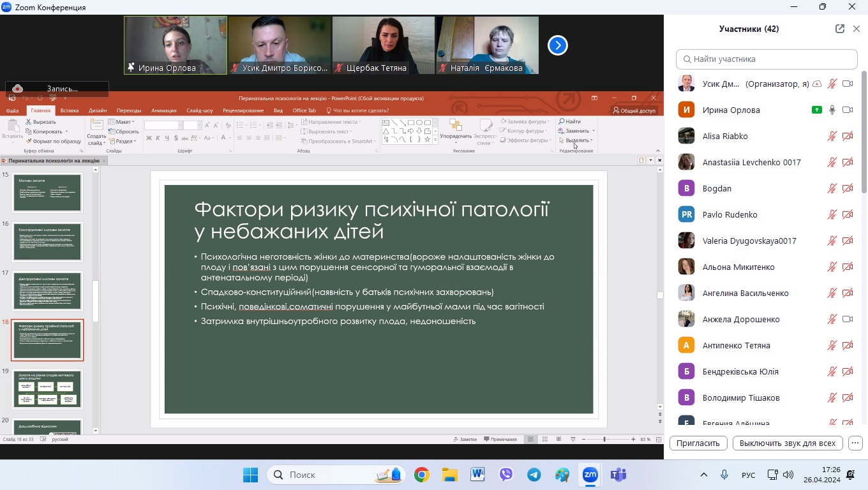This screenshot has height=490, width=868.
Task: Open Microsoft Word from taskbar
Action: (x=477, y=475)
